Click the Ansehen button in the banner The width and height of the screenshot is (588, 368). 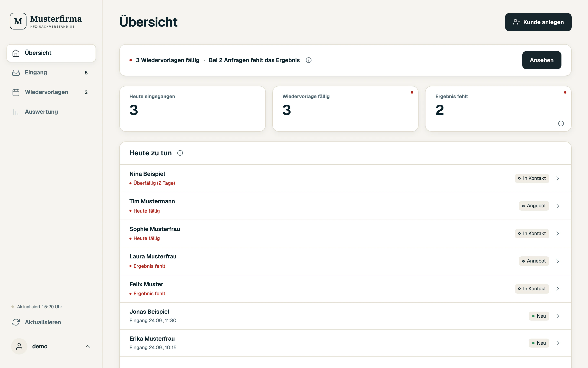tap(542, 60)
